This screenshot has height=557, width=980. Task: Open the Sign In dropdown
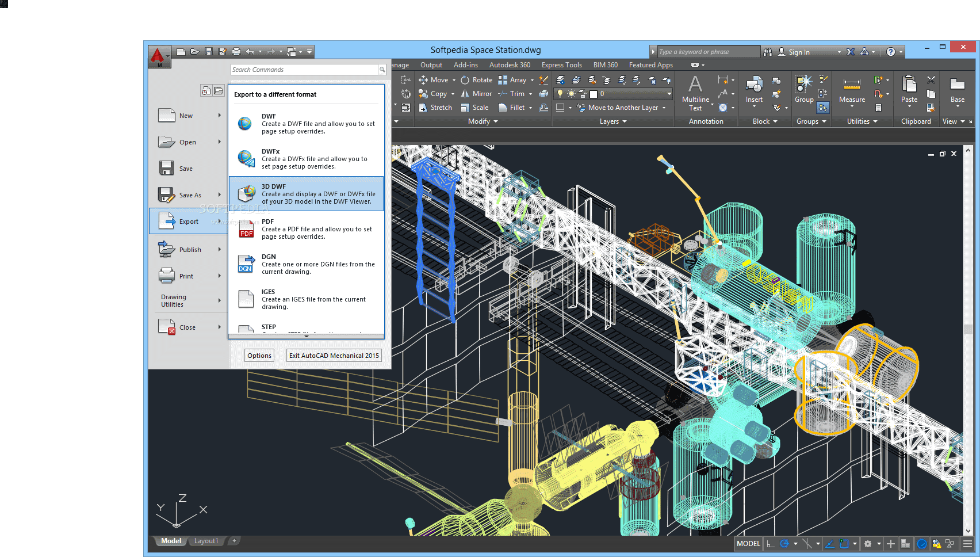point(839,52)
